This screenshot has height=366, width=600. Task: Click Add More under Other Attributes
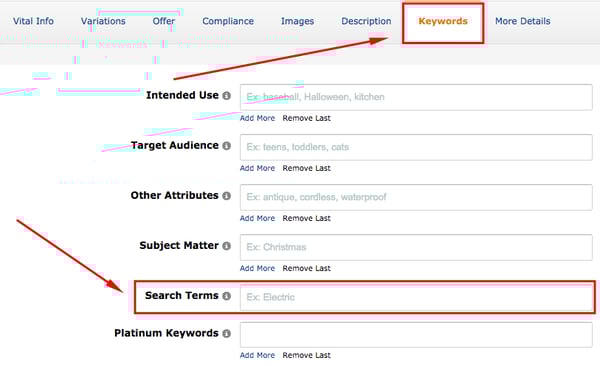coord(257,219)
